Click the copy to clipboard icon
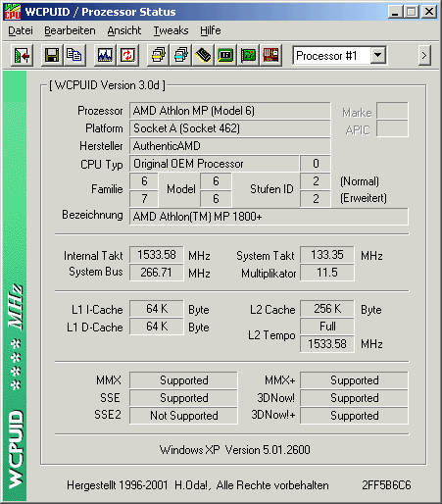Image resolution: width=442 pixels, height=504 pixels. [74, 55]
